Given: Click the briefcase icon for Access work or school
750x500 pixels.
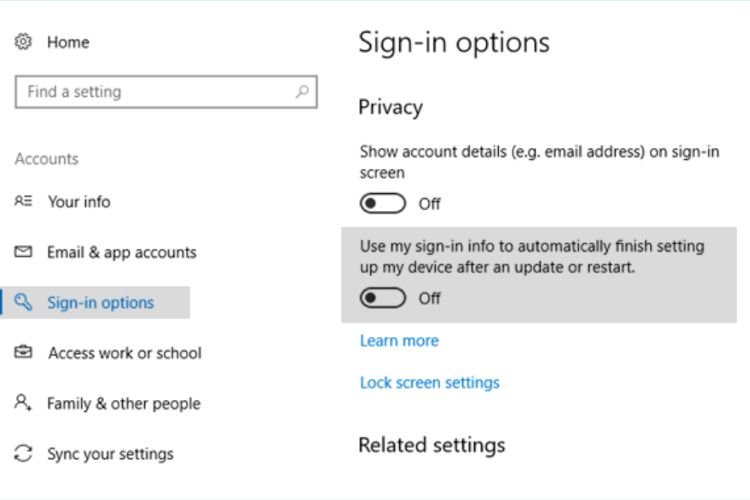Looking at the screenshot, I should pos(23,353).
